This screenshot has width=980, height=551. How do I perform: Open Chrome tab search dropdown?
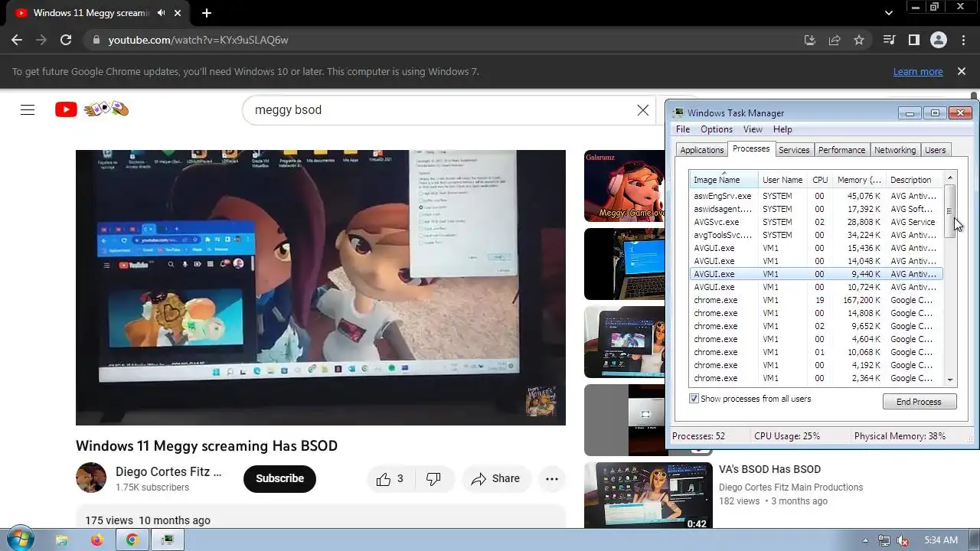889,13
